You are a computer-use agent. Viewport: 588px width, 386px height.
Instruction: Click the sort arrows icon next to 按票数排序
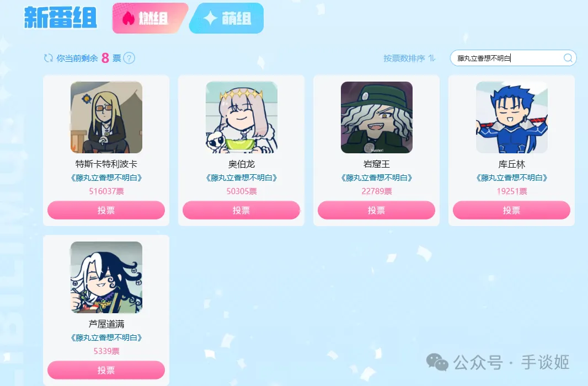[432, 58]
